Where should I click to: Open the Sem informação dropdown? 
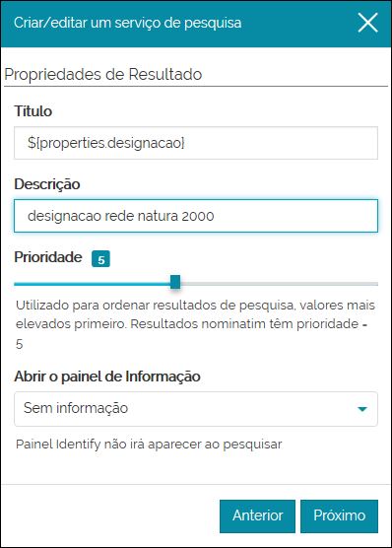tap(196, 409)
